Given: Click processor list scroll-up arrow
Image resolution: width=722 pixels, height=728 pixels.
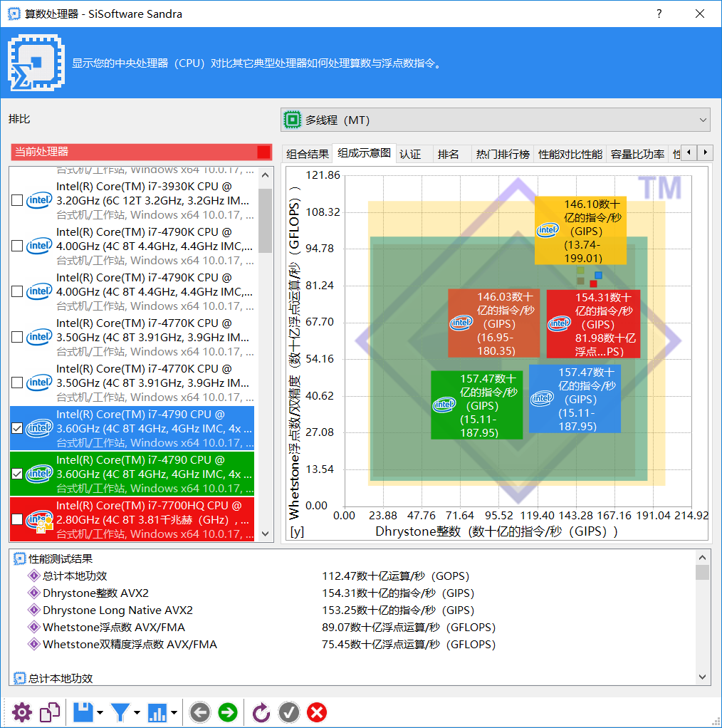Looking at the screenshot, I should click(265, 175).
